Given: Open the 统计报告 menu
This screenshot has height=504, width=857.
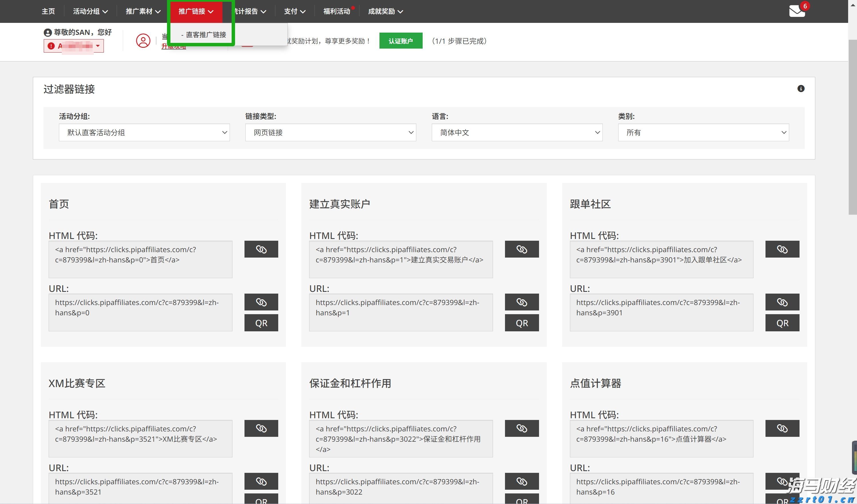Looking at the screenshot, I should [x=249, y=11].
